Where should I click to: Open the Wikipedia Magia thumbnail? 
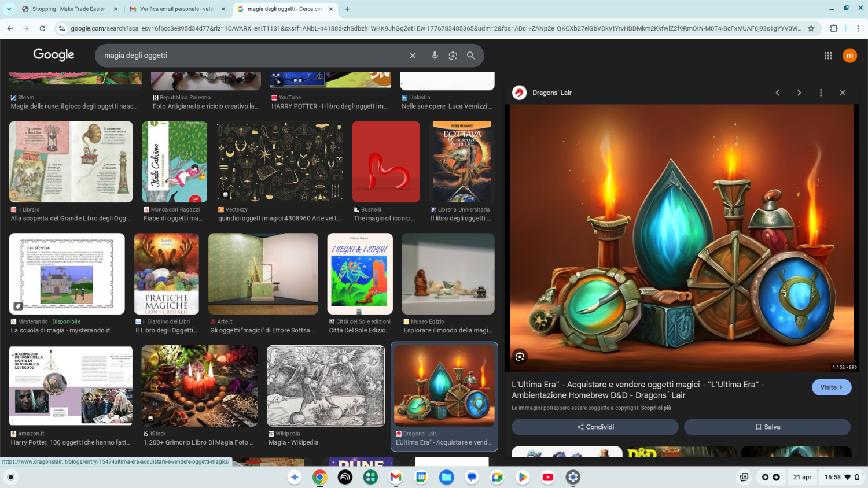tap(325, 386)
